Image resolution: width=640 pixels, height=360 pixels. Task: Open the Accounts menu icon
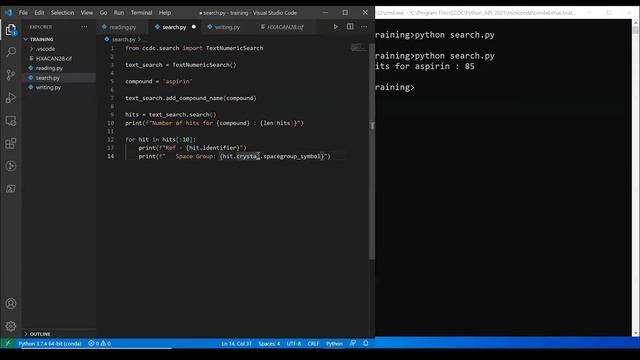[11, 303]
